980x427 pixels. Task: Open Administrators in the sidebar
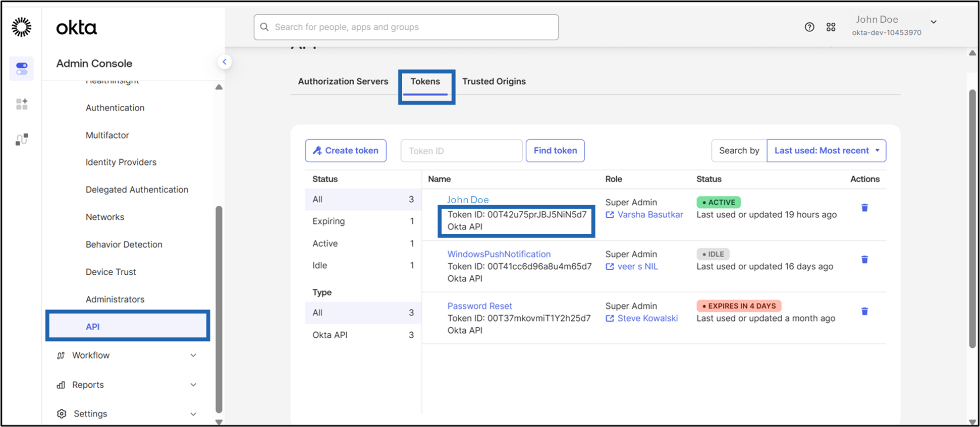[x=115, y=299]
